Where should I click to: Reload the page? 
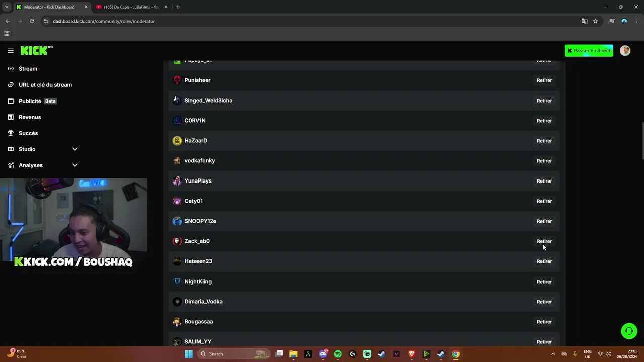click(x=32, y=21)
